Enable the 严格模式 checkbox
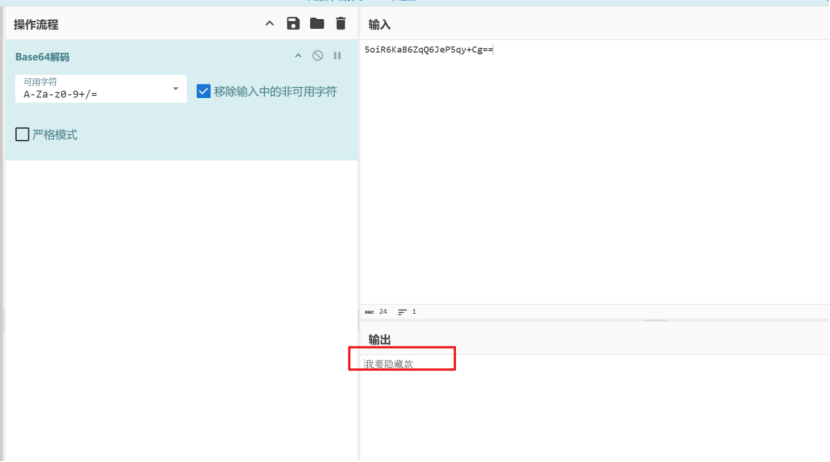Screen dimensions: 830x462 (x=22, y=134)
